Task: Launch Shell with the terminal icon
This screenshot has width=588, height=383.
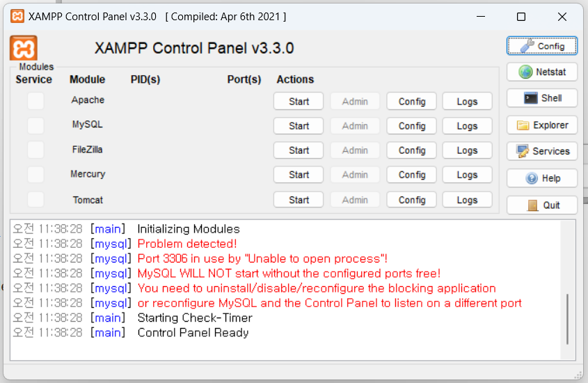Action: pyautogui.click(x=542, y=98)
